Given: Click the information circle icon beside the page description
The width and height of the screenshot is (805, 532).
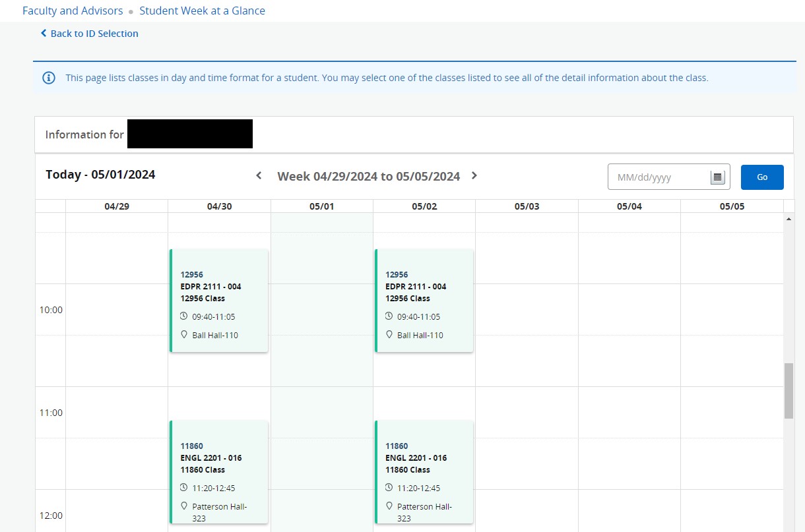Looking at the screenshot, I should tap(48, 77).
